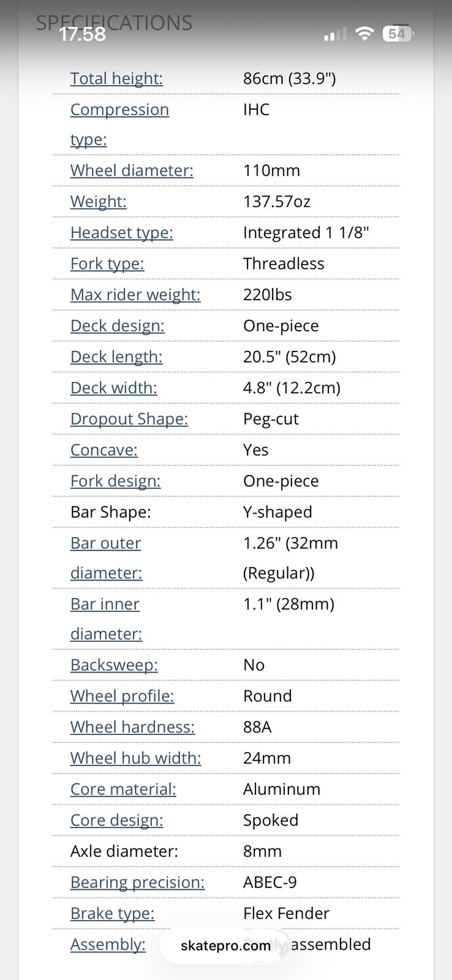Open the Total height definition link

pos(116,78)
